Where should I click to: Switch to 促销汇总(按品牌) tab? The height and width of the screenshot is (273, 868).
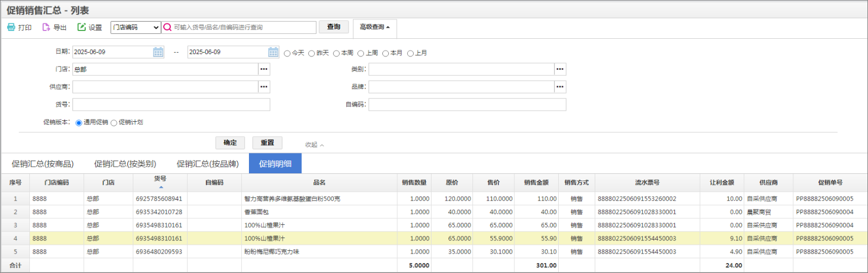pyautogui.click(x=207, y=164)
